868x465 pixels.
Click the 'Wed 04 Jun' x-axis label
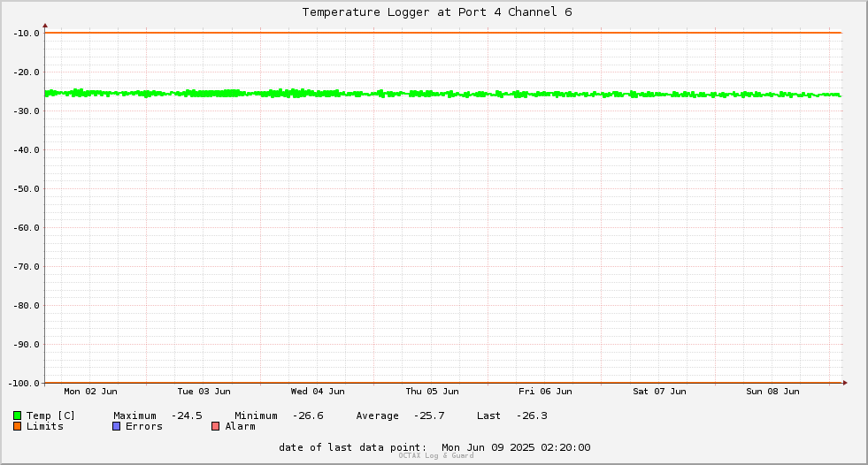tap(318, 392)
